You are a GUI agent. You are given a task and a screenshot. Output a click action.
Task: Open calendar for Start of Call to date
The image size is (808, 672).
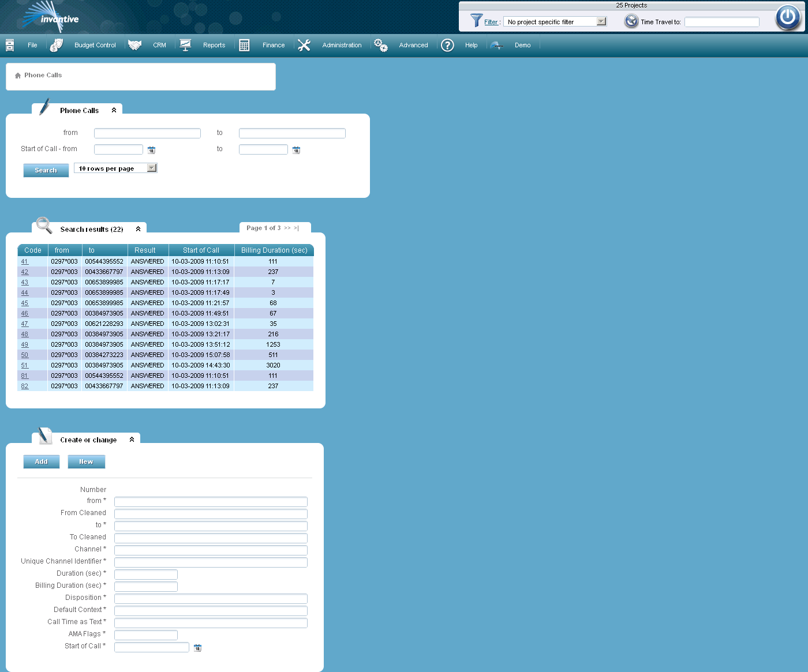[296, 150]
